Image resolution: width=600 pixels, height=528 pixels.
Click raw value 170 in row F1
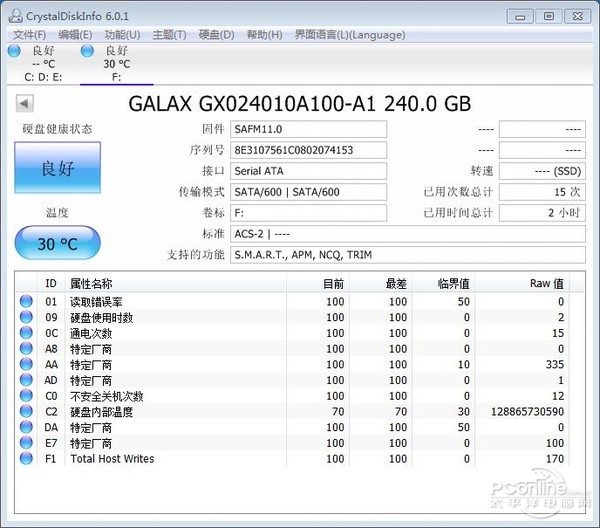[555, 459]
